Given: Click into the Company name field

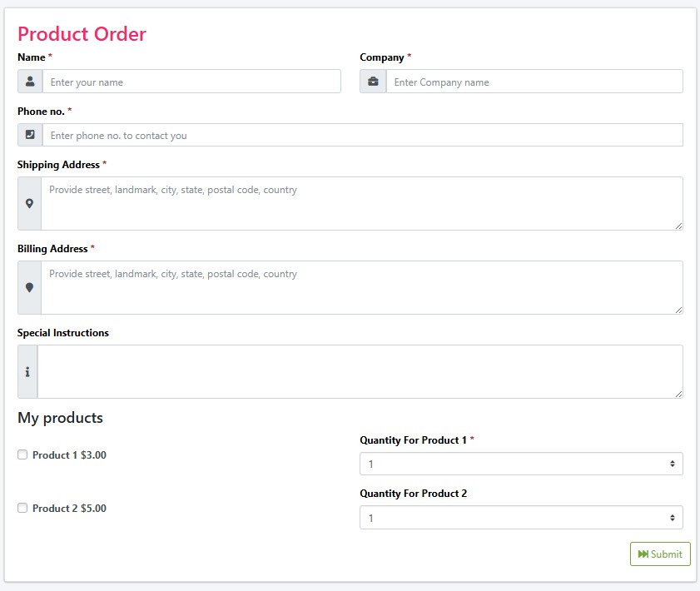Looking at the screenshot, I should 534,82.
